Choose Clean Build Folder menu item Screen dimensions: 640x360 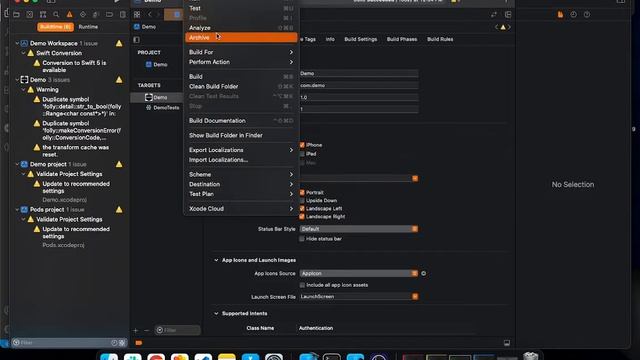point(241,87)
